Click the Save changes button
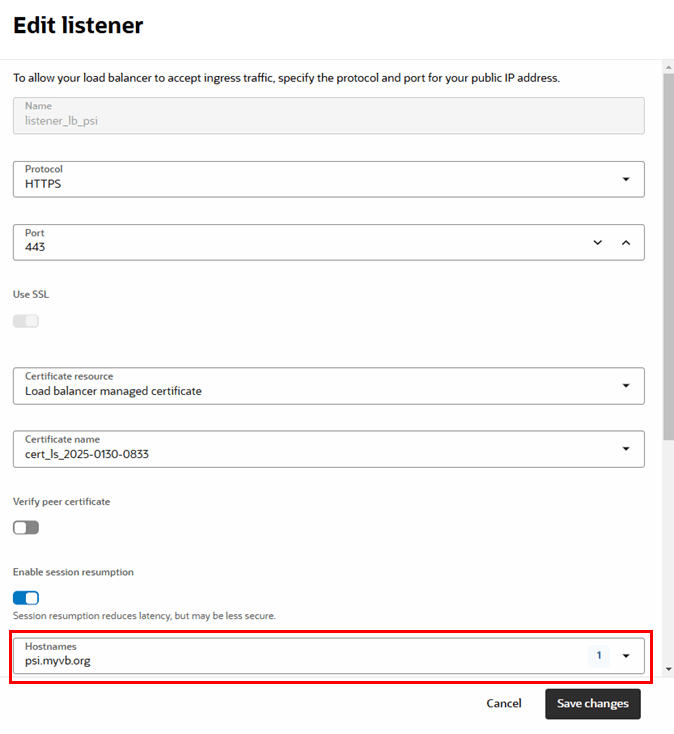 click(592, 704)
